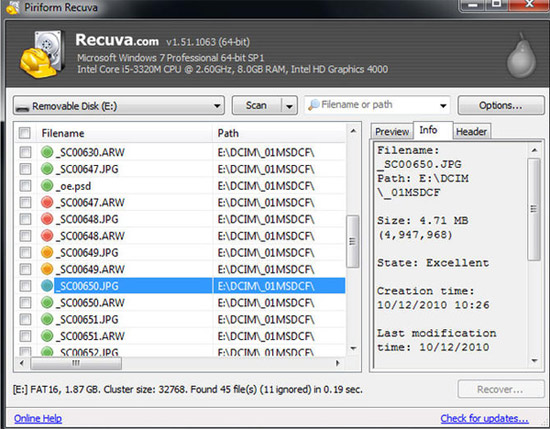Check the box for _SC00647.ARW
This screenshot has width=550, height=429.
[x=25, y=202]
